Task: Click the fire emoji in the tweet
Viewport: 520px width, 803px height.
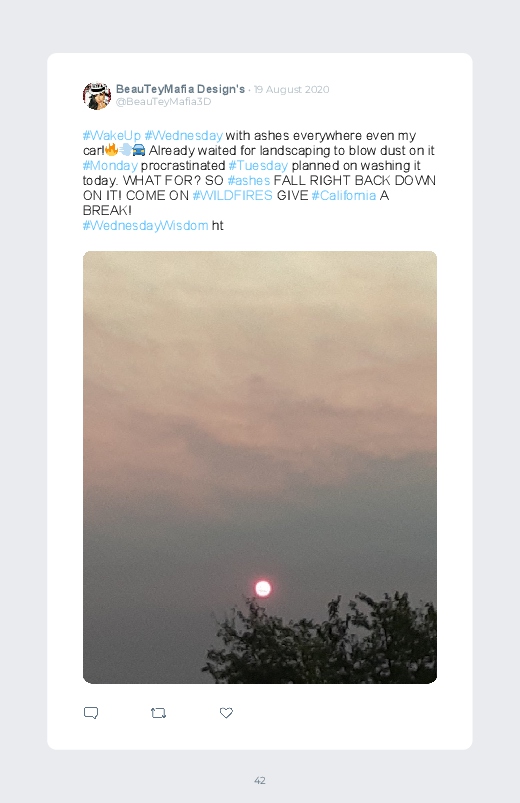Action: pyautogui.click(x=112, y=150)
